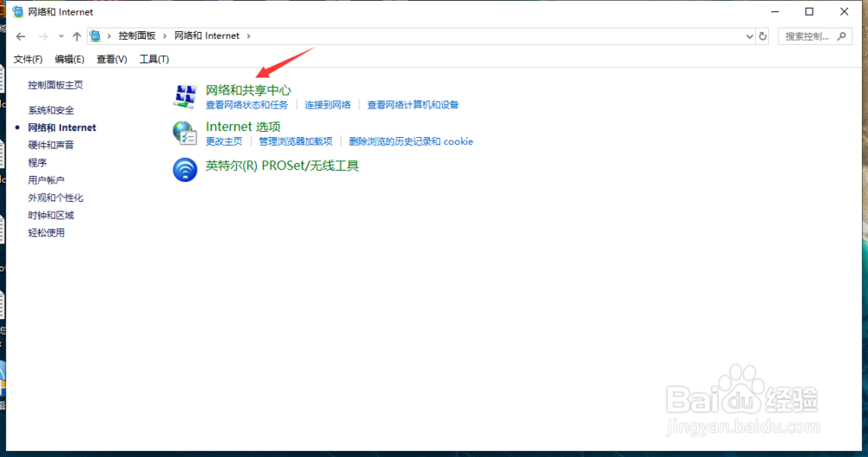The width and height of the screenshot is (868, 457).
Task: Open Network and Sharing Center icon
Action: pyautogui.click(x=185, y=96)
